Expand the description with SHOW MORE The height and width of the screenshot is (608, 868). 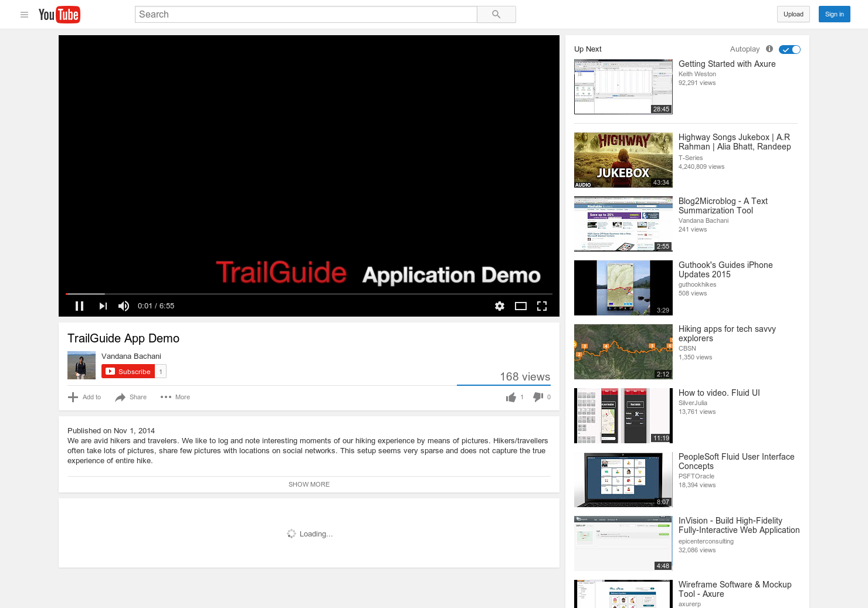tap(309, 484)
